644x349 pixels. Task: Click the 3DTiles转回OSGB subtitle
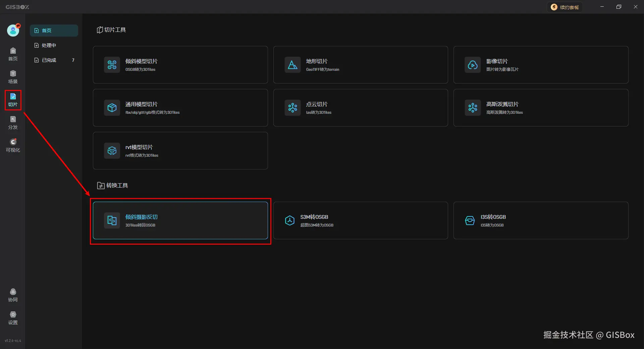pyautogui.click(x=140, y=225)
